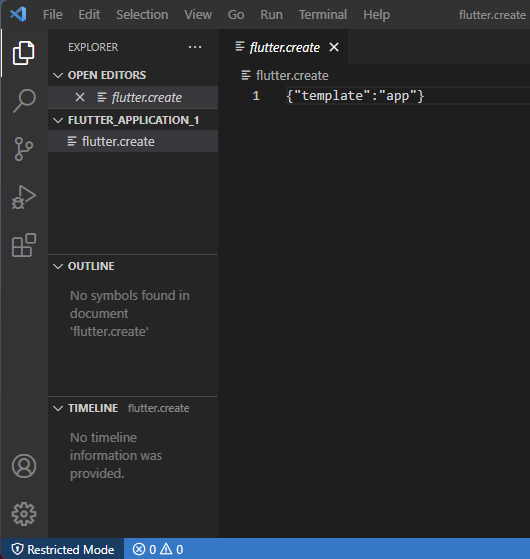Click the Restricted Mode status button
The height and width of the screenshot is (559, 530).
63,549
